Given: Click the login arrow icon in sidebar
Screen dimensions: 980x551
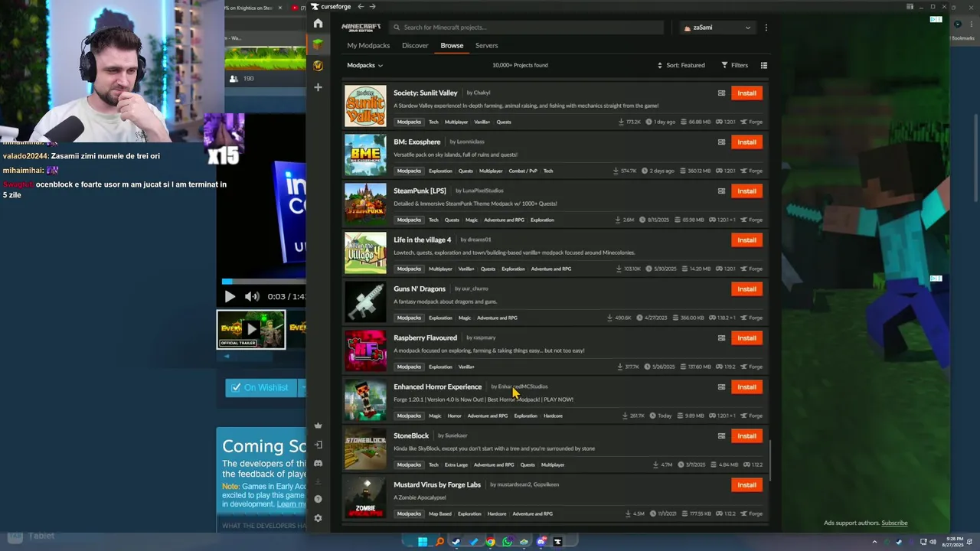Looking at the screenshot, I should 318,445.
